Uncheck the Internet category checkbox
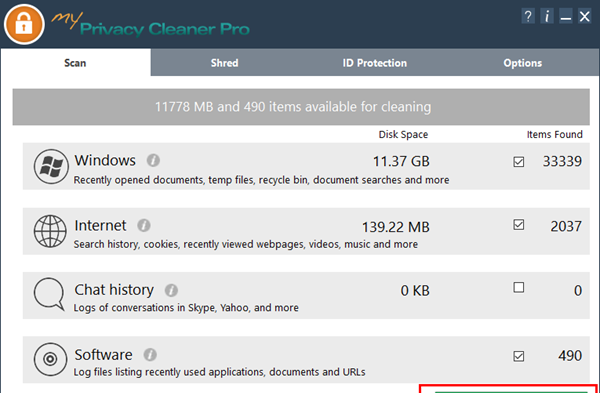Image resolution: width=600 pixels, height=393 pixels. (518, 225)
